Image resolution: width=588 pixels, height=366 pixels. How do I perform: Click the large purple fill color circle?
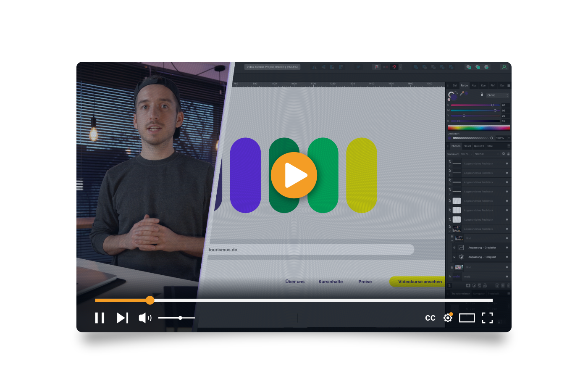point(454,97)
